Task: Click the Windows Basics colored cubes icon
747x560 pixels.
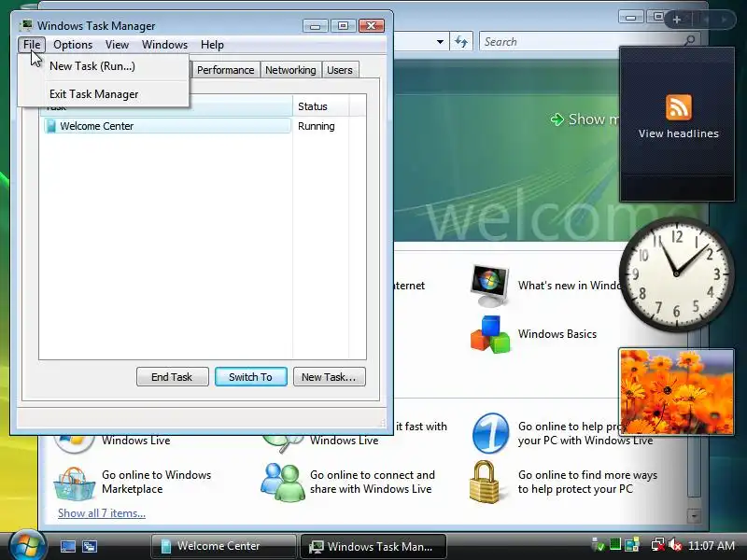Action: point(489,334)
